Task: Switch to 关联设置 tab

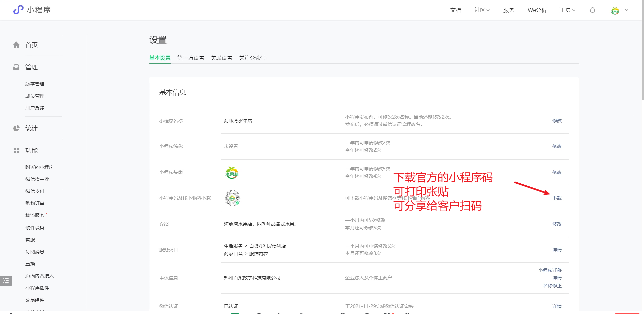Action: tap(222, 58)
